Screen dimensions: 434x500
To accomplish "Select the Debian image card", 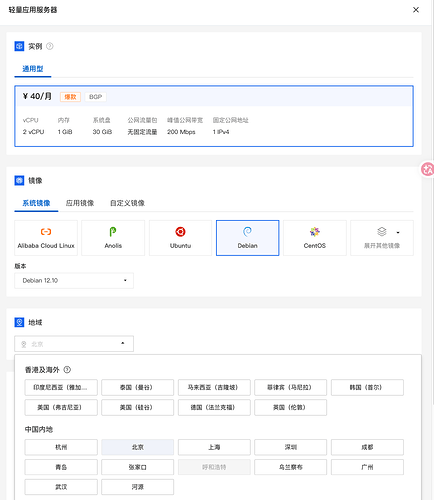I will click(248, 238).
